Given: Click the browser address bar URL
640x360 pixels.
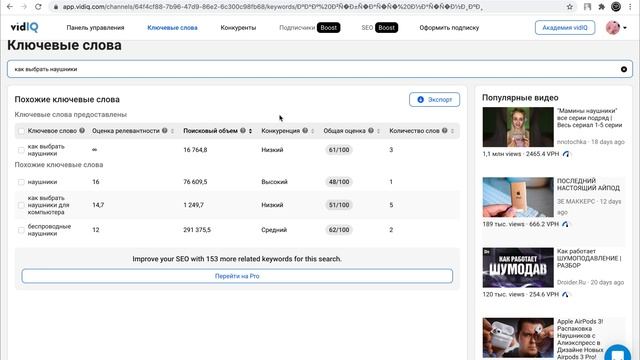Looking at the screenshot, I should tap(272, 7).
